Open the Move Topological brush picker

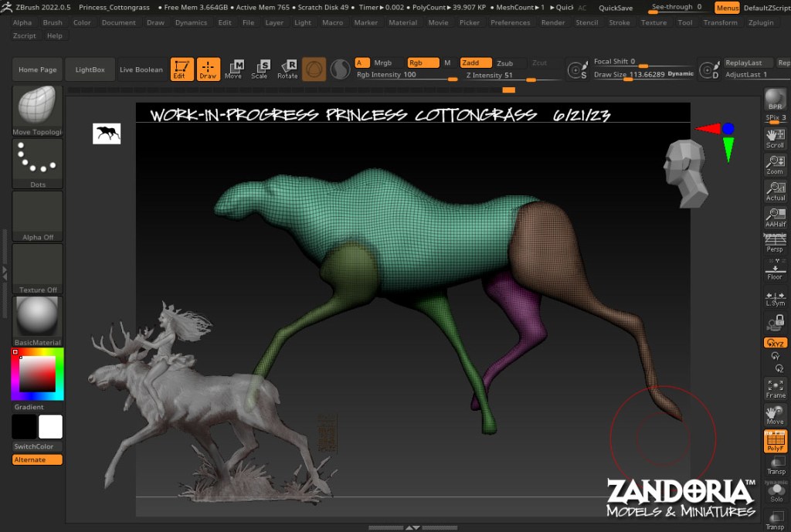tap(37, 110)
